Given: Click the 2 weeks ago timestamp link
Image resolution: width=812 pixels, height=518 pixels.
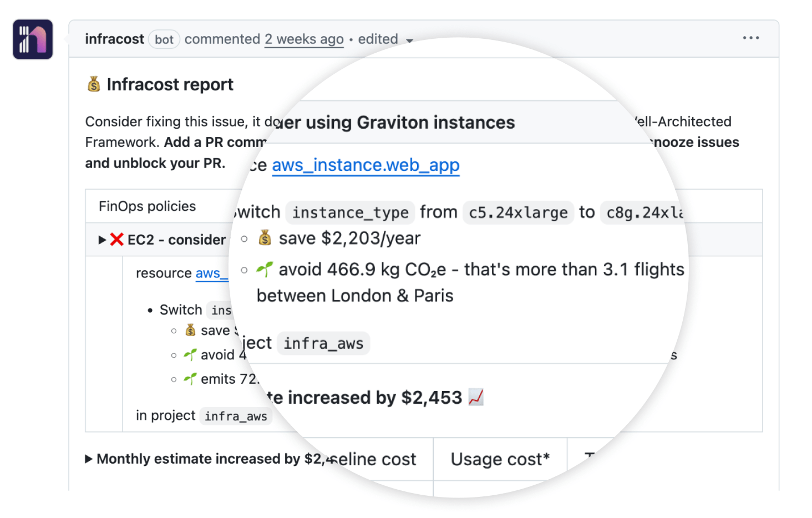Looking at the screenshot, I should point(304,39).
